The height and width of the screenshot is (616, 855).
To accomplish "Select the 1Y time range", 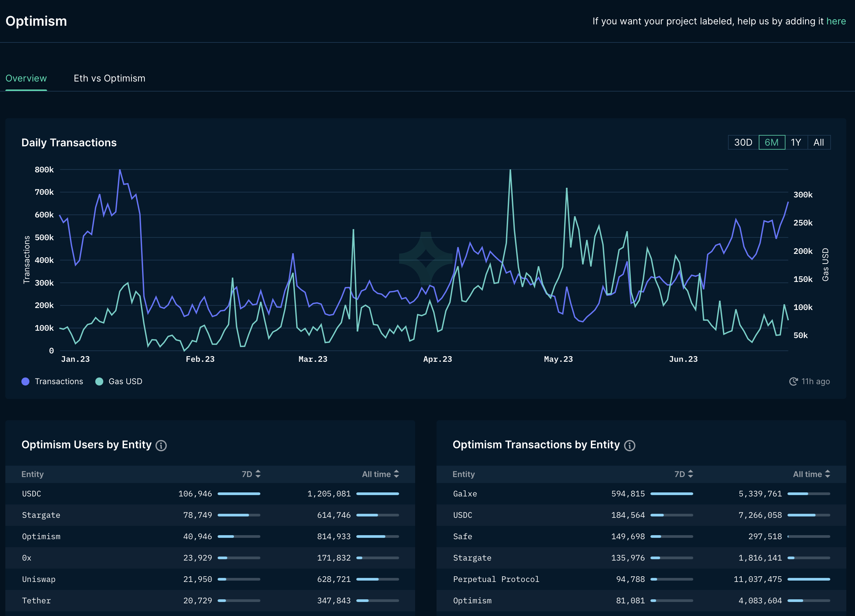I will click(796, 142).
